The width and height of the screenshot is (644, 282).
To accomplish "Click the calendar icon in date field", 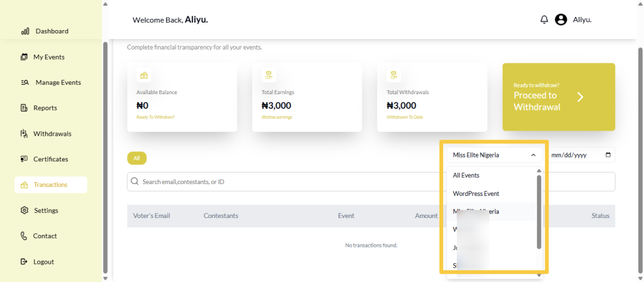I will (x=607, y=155).
